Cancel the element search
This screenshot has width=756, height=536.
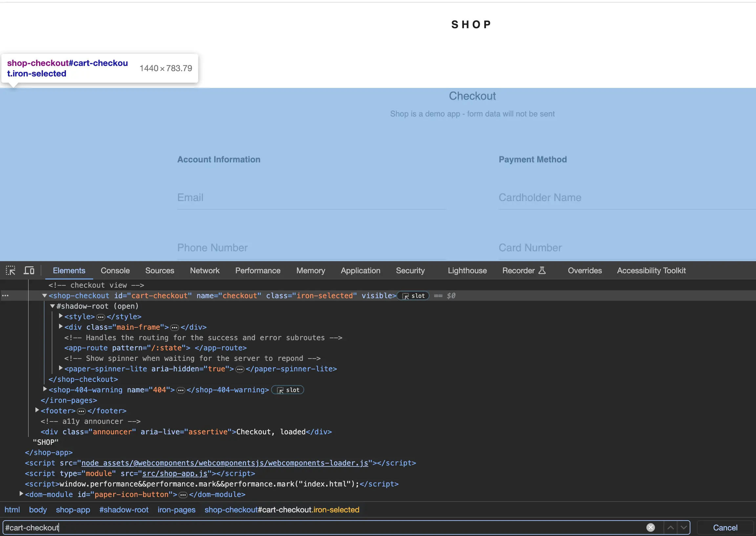725,527
